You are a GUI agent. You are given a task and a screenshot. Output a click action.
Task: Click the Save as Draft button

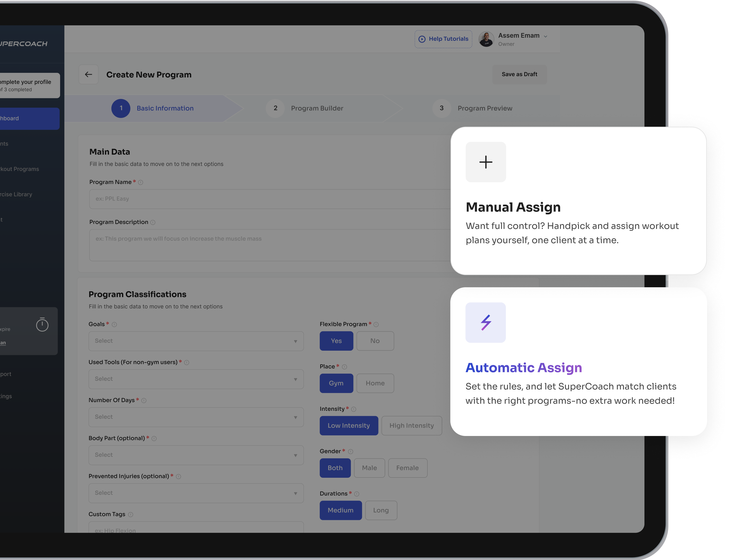[519, 74]
